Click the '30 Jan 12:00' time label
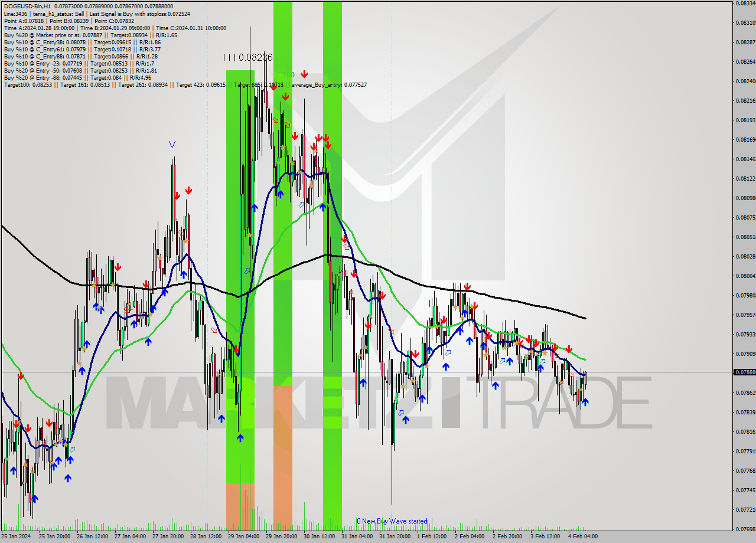Screen dimensions: 756x543 [x=319, y=537]
